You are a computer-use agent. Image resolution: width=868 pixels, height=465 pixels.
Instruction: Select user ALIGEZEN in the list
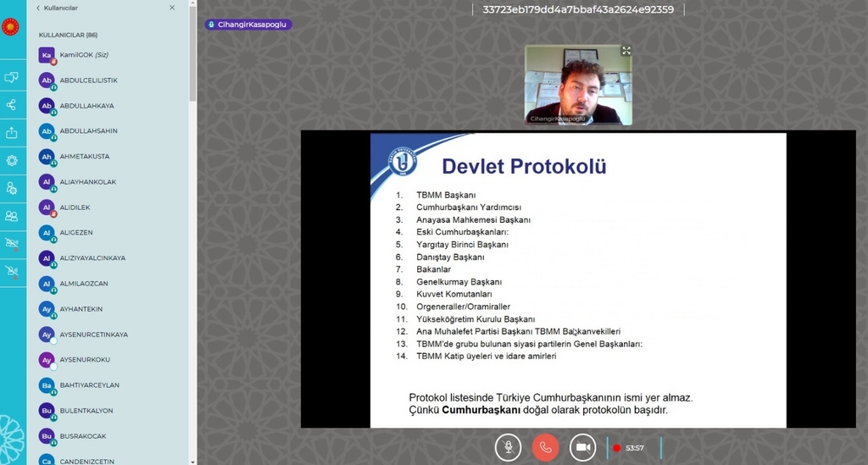tap(76, 233)
